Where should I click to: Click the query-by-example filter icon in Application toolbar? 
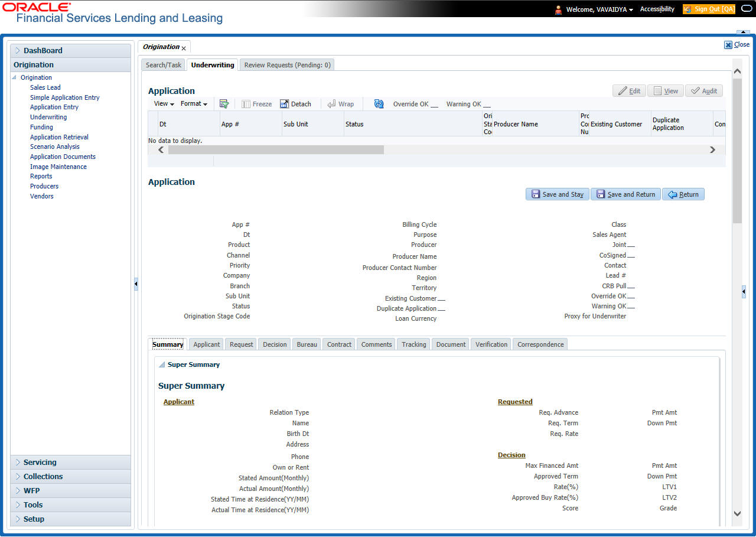(x=224, y=104)
